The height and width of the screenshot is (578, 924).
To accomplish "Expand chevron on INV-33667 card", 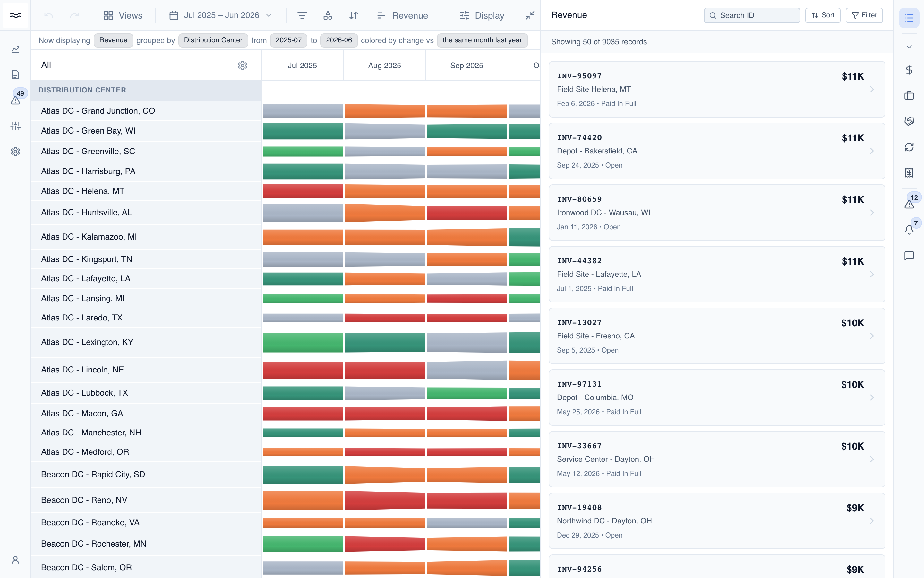I will pos(872,459).
